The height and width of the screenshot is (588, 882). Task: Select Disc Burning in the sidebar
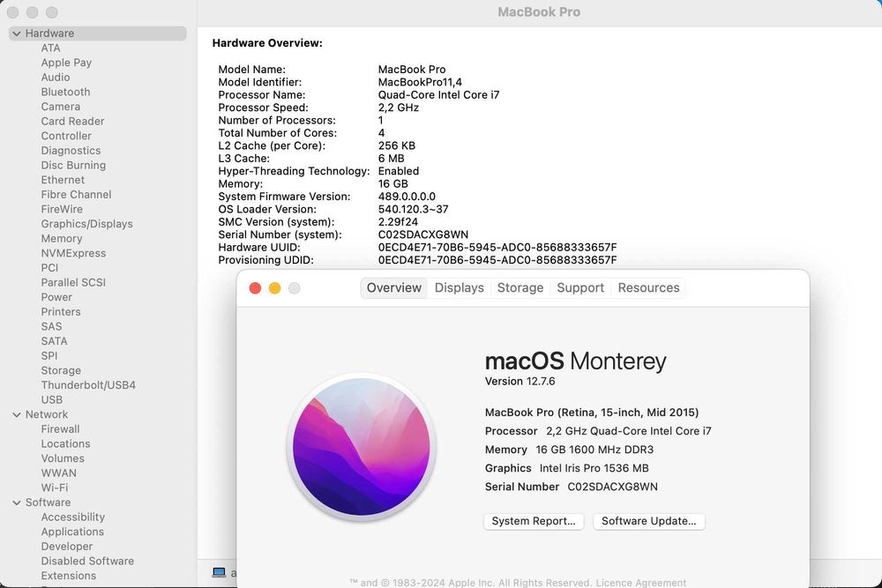(x=73, y=165)
